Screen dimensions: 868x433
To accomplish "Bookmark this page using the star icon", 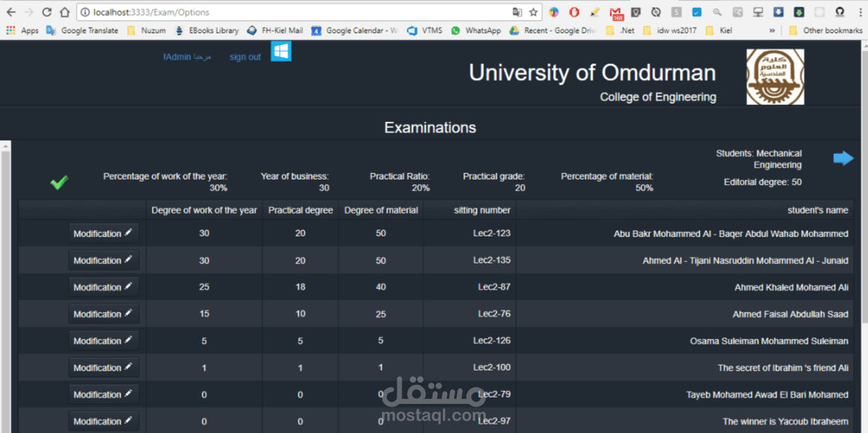I will coord(533,11).
